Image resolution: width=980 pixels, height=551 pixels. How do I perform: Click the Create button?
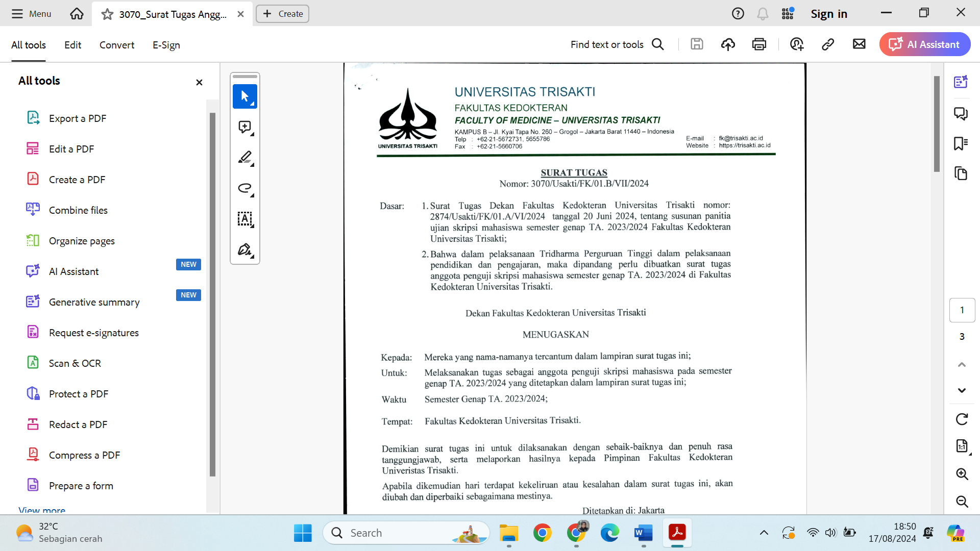[x=282, y=14]
